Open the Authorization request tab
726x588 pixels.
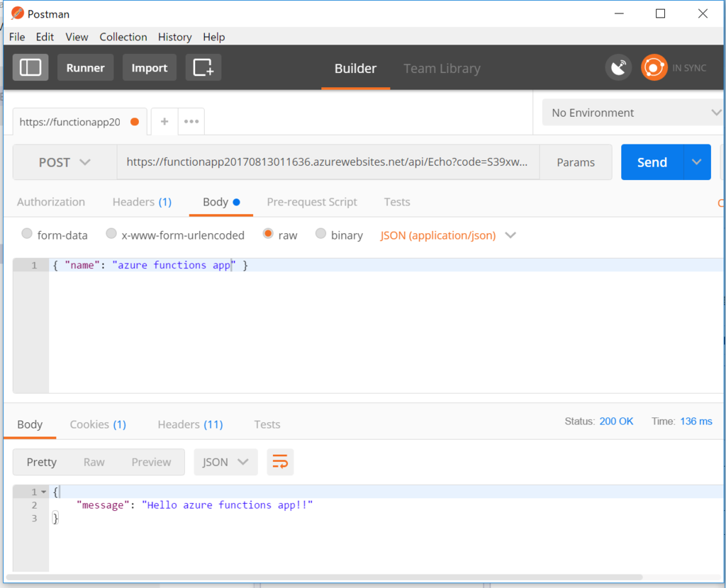pos(51,202)
